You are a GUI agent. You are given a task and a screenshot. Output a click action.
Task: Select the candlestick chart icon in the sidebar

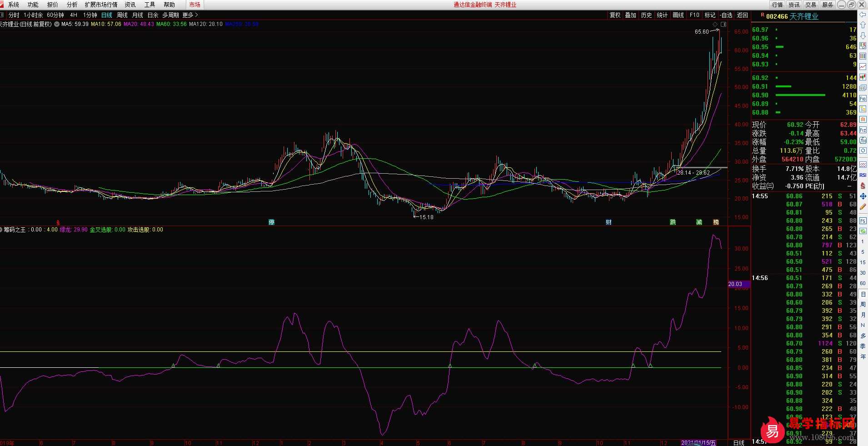coord(863,77)
